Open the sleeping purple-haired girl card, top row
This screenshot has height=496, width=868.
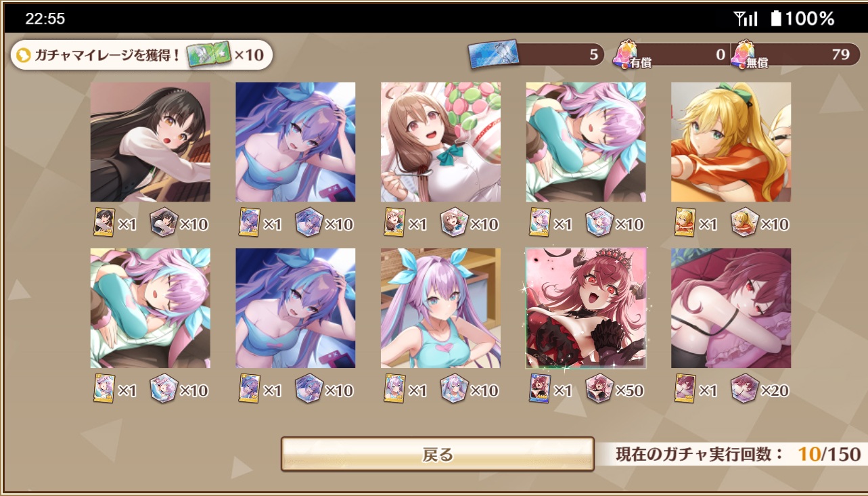tap(586, 142)
